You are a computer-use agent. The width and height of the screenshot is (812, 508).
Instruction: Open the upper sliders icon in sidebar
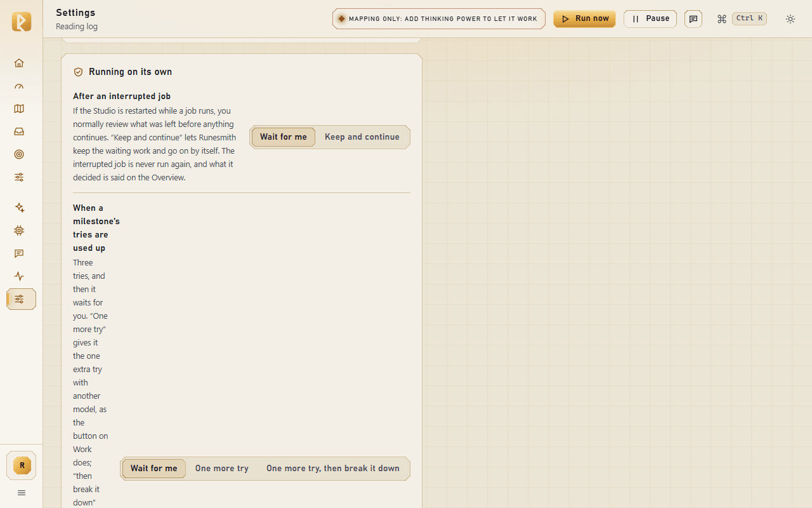[19, 177]
